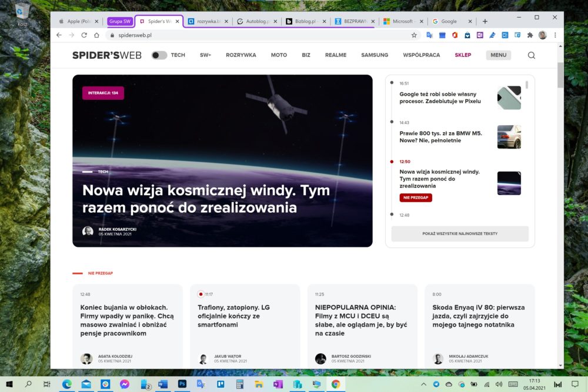Launch Photoshop from the taskbar
The width and height of the screenshot is (588, 392).
182,384
